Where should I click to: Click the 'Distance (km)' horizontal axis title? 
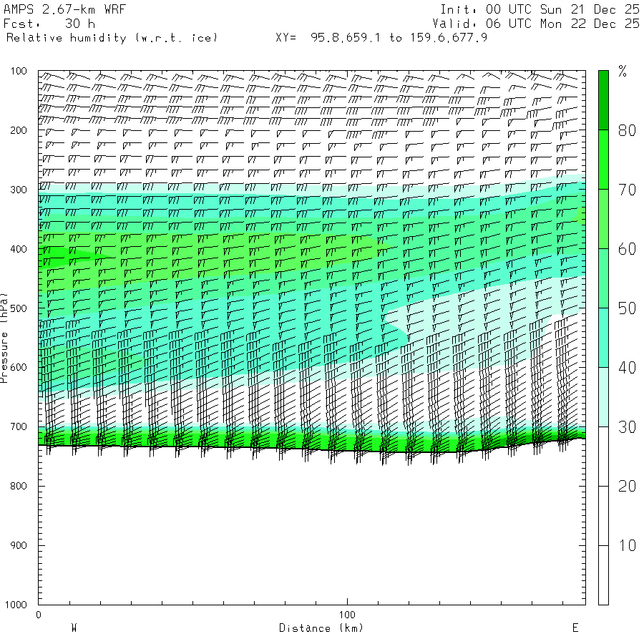pyautogui.click(x=321, y=628)
